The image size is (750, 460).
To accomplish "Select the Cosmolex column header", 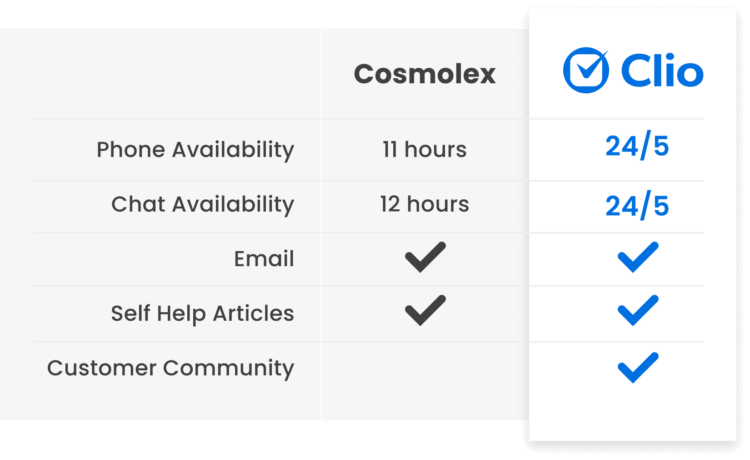I will [424, 75].
